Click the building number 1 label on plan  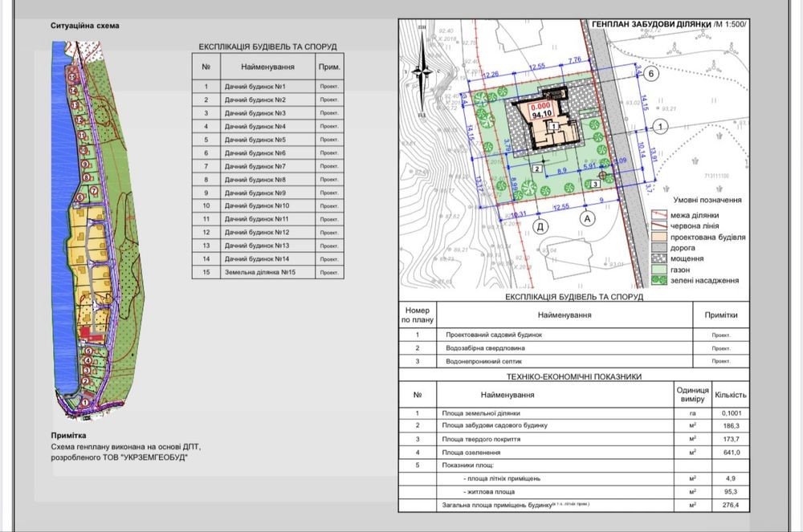pyautogui.click(x=555, y=127)
